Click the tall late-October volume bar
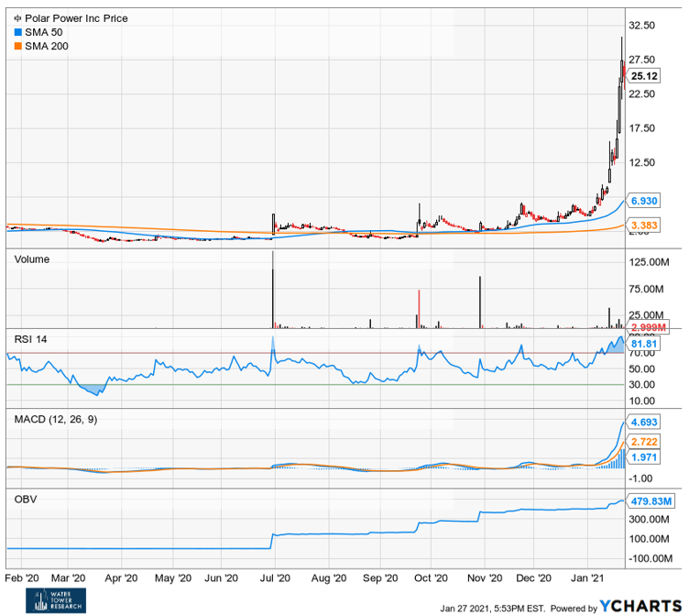This screenshot has width=689, height=616. [480, 302]
